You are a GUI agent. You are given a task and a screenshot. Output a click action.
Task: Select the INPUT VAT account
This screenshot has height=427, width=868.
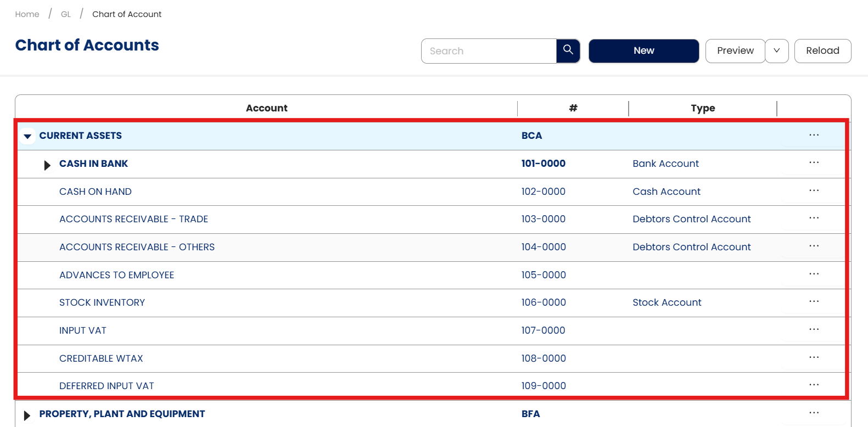83,330
